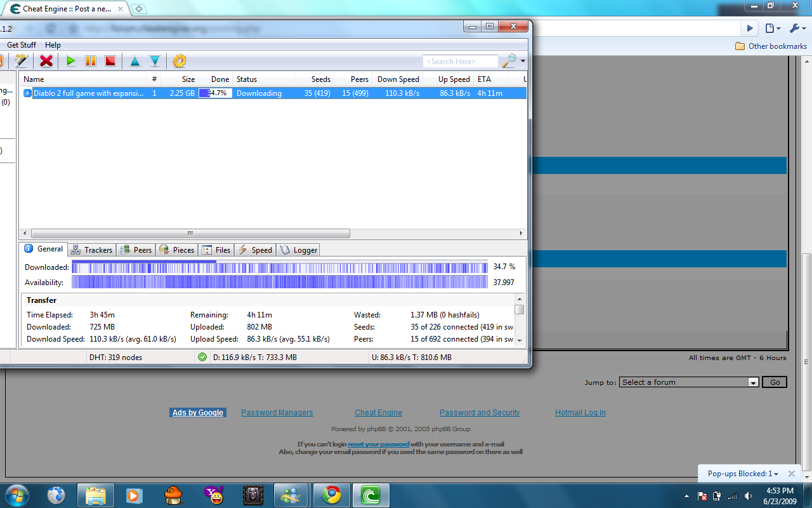Sort torrents by Peers column
This screenshot has width=812, height=508.
(x=353, y=79)
